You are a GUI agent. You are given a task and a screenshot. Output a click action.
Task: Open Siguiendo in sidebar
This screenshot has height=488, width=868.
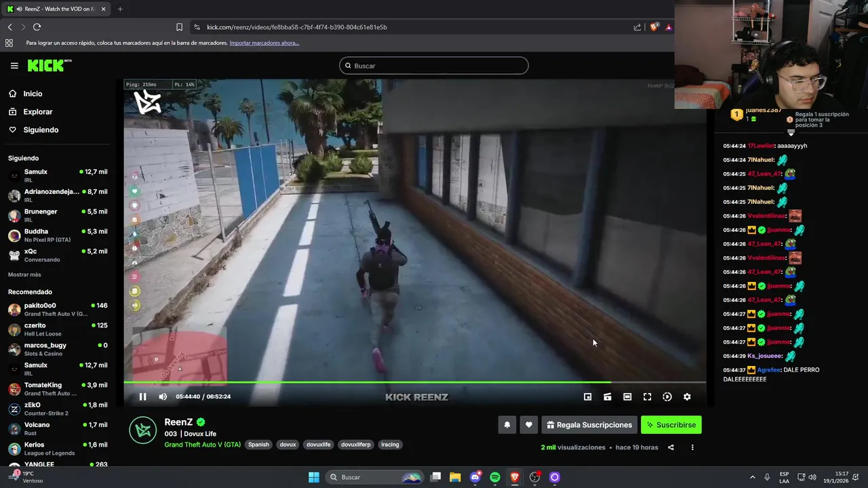[x=41, y=129]
